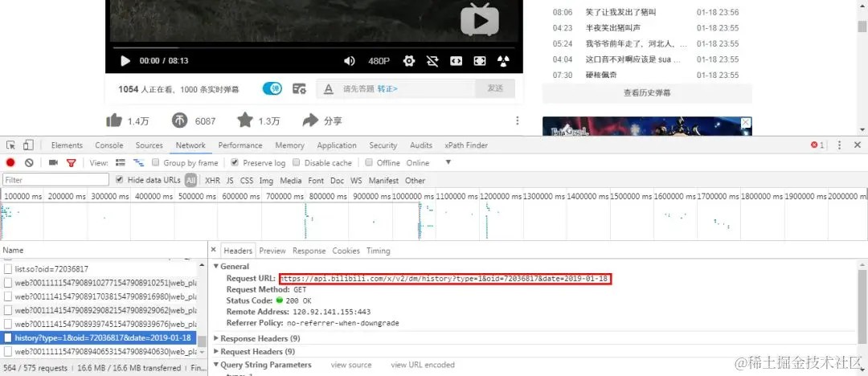Click the 分享 share arrow icon
Image resolution: width=868 pixels, height=376 pixels.
[x=310, y=121]
